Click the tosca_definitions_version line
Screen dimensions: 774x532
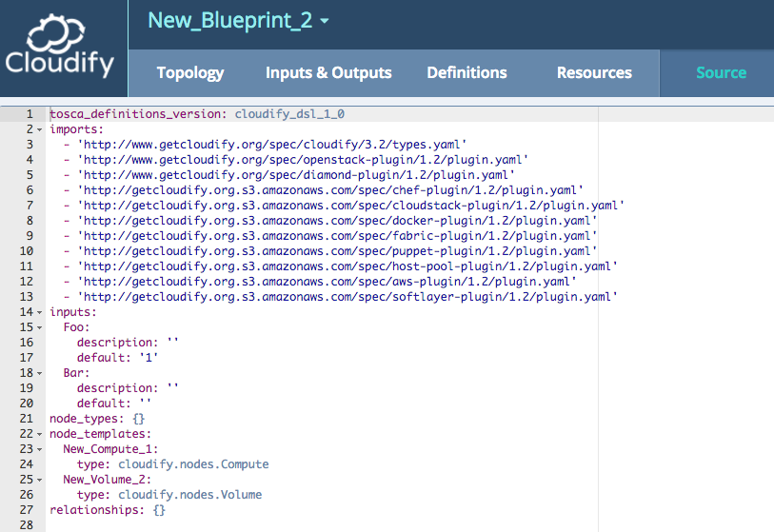point(196,114)
